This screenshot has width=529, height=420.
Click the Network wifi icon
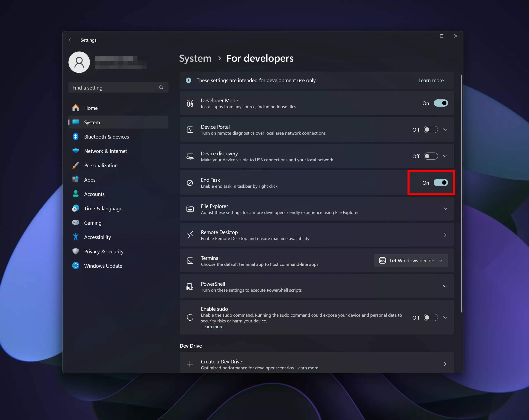(76, 151)
